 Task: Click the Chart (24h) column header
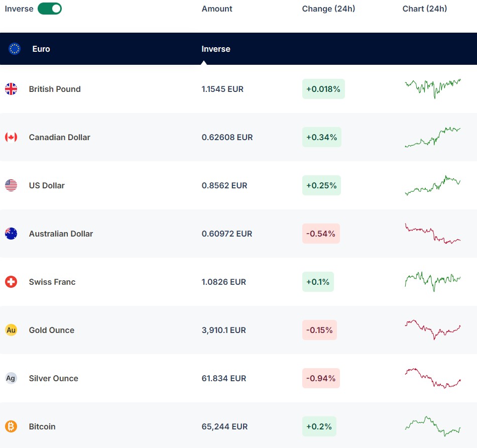tap(425, 9)
